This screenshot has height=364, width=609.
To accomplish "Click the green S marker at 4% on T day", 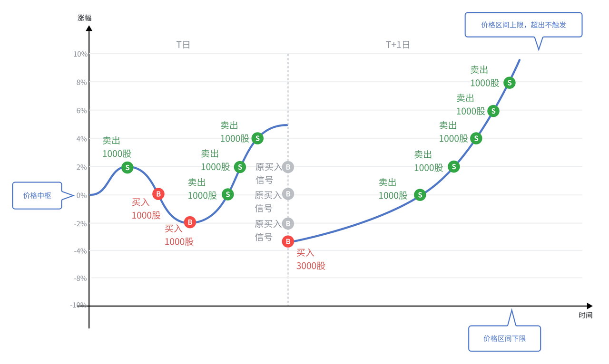I will pos(257,138).
